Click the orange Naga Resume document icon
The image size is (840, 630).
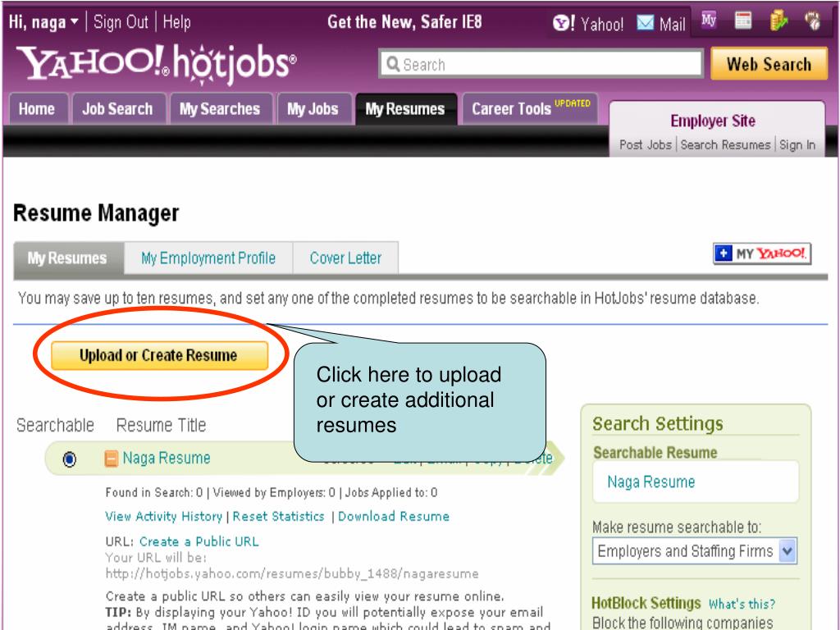tap(111, 459)
